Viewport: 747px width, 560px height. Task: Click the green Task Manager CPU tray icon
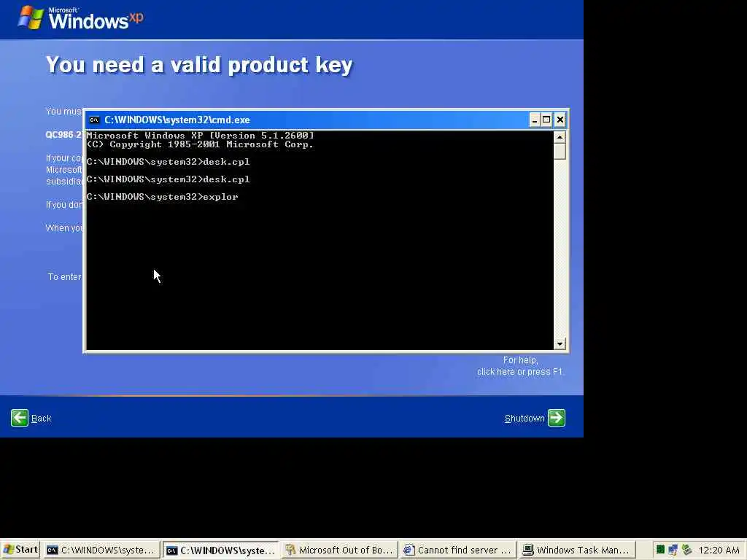coord(660,550)
